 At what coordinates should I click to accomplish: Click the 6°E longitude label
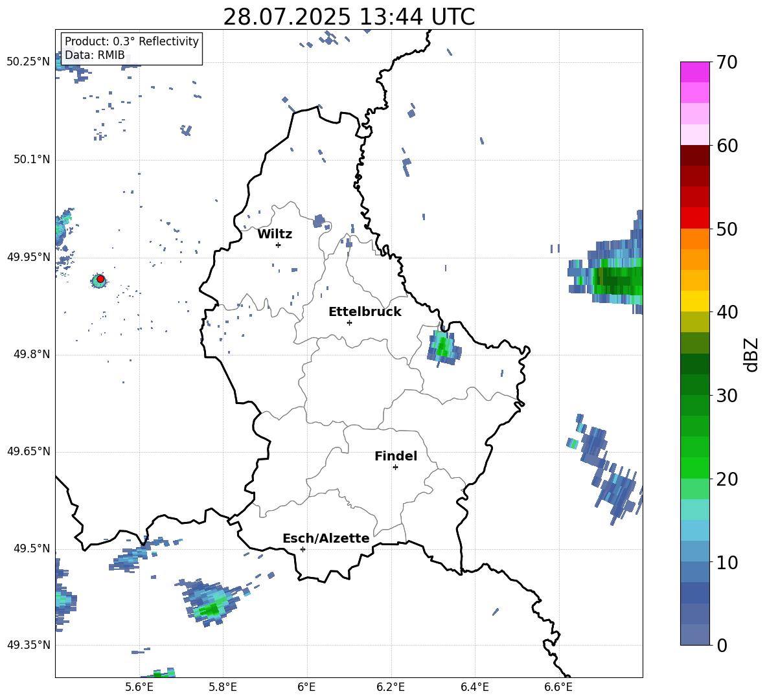point(306,687)
